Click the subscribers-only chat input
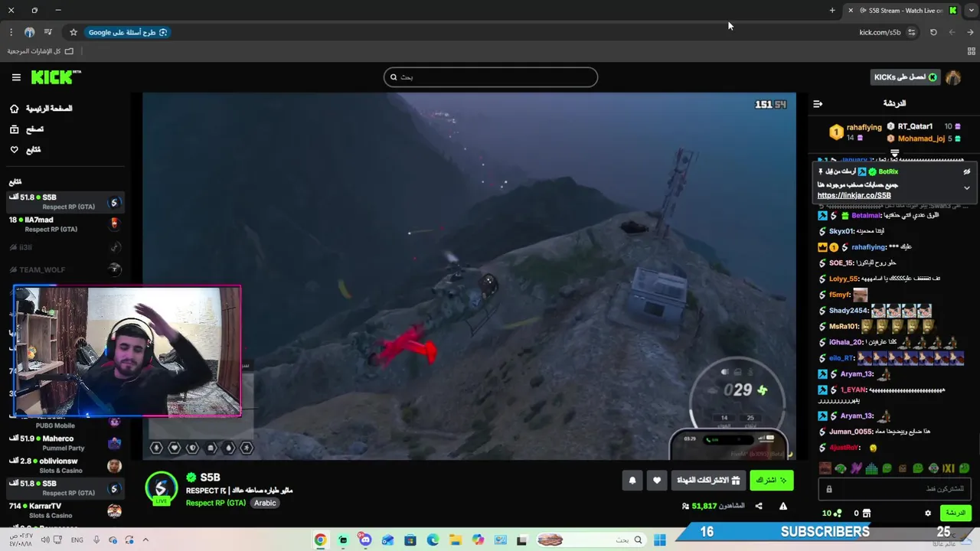 894,489
